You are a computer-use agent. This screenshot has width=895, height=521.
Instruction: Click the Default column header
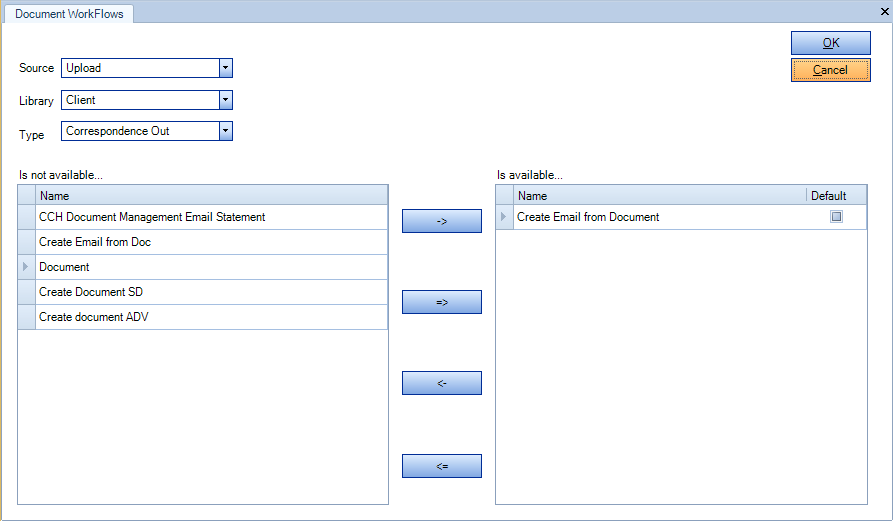tap(836, 196)
